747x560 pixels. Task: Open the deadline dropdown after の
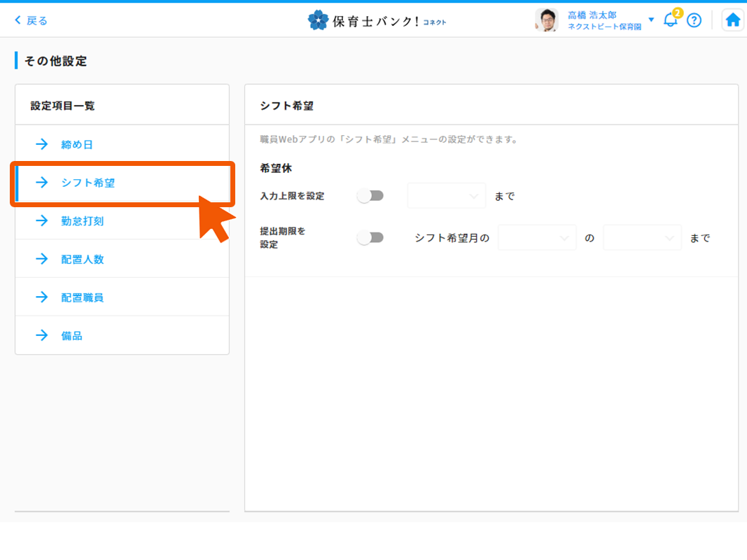point(642,238)
